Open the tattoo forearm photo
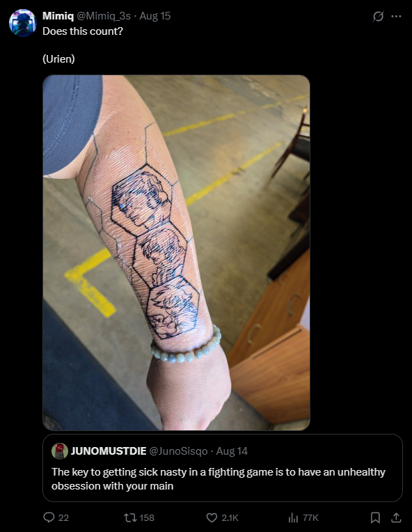 176,253
